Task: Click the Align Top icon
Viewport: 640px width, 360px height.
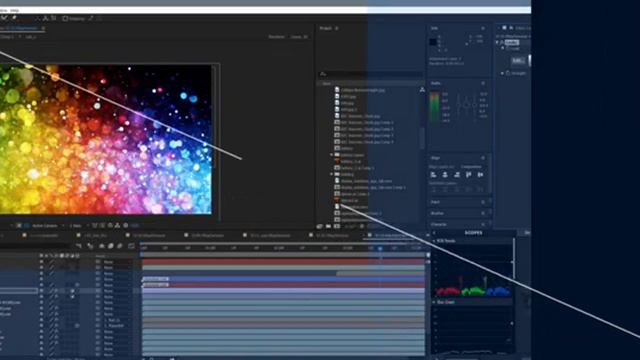Action: pyautogui.click(x=469, y=175)
